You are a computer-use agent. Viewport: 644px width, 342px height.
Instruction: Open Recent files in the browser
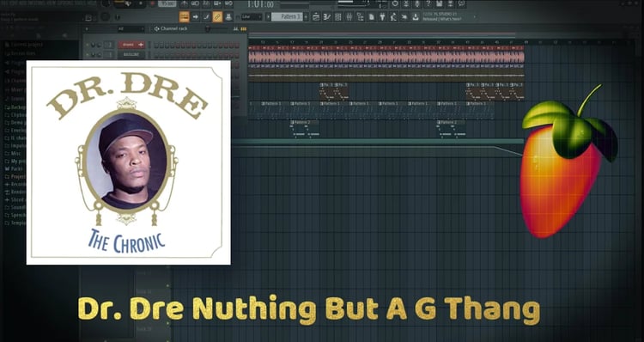coord(23,53)
